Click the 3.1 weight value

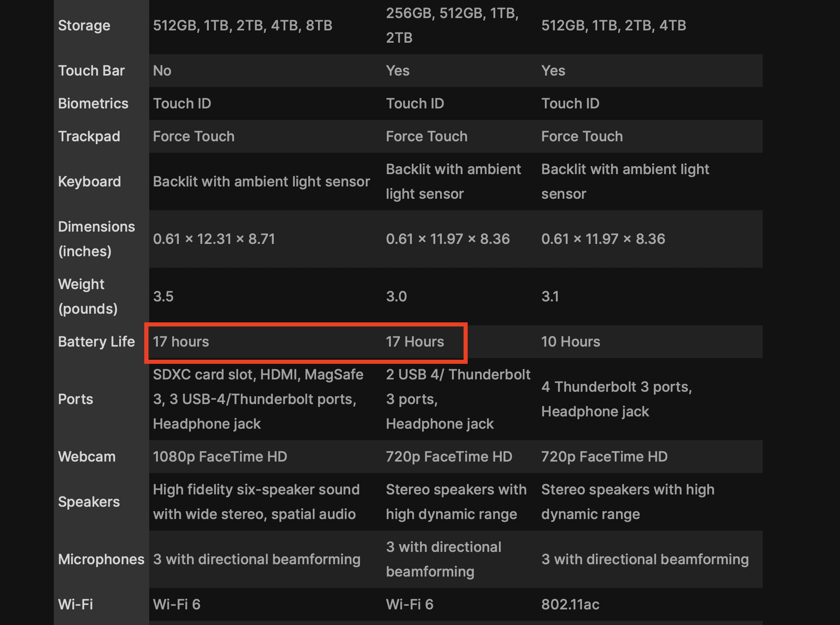(x=550, y=296)
